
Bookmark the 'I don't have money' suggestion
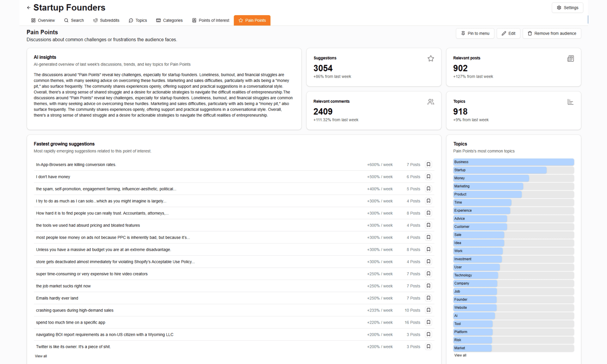tap(428, 177)
